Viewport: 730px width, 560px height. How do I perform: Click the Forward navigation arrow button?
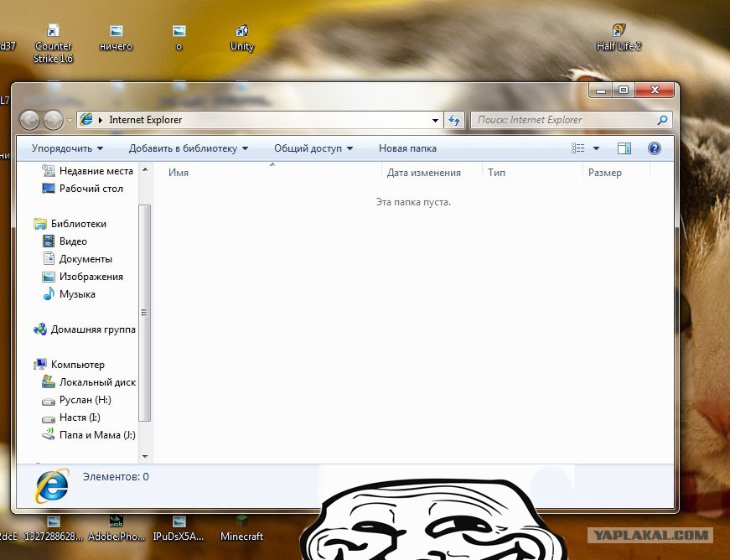pos(53,120)
